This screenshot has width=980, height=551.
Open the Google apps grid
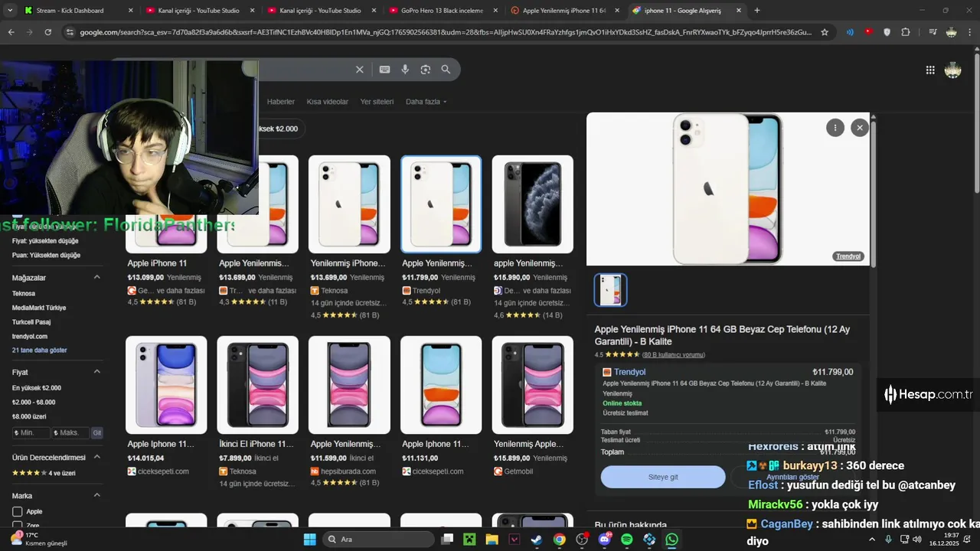(x=930, y=70)
